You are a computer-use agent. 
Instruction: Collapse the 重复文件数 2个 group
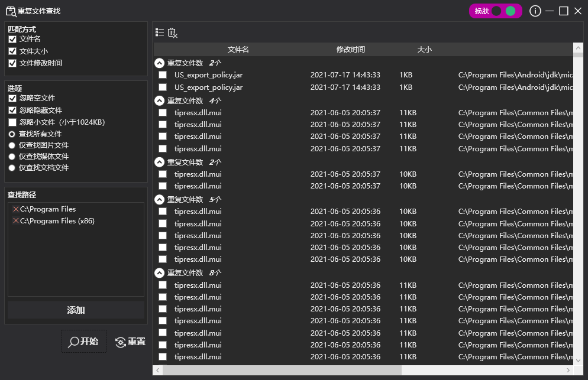[x=159, y=61]
